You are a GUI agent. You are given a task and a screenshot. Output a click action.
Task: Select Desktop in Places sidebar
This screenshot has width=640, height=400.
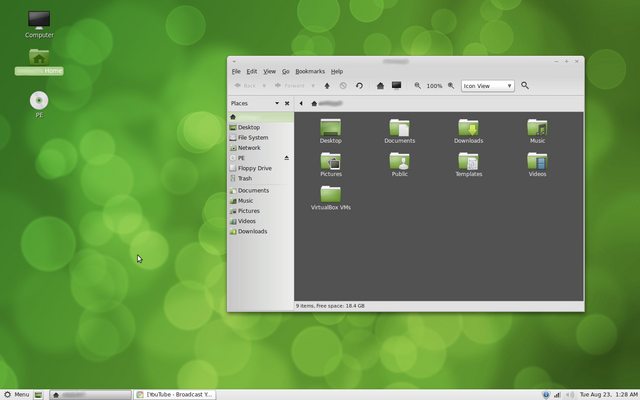click(x=260, y=127)
